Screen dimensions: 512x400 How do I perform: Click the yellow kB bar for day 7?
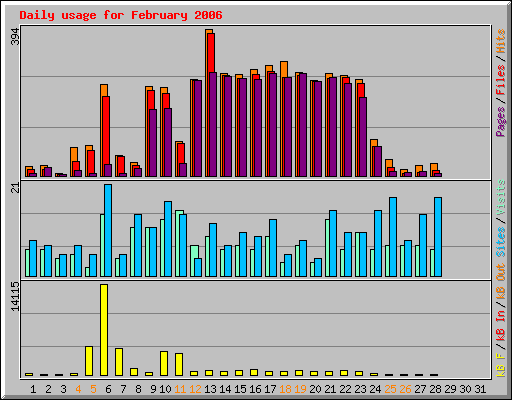click(x=119, y=362)
